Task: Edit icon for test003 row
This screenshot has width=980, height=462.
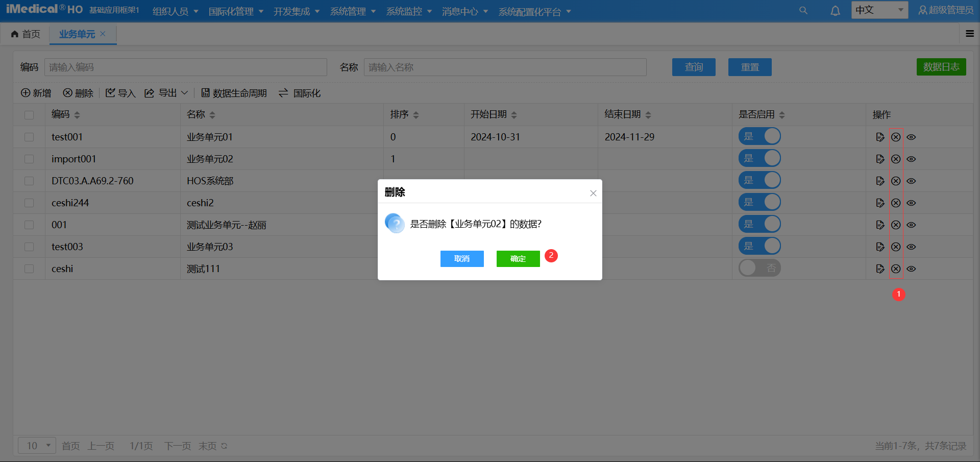Action: [880, 247]
